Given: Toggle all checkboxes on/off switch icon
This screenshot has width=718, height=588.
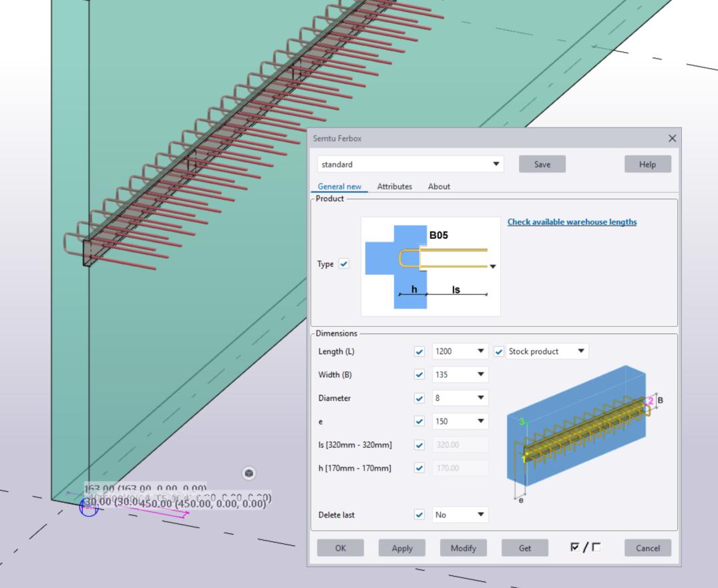Looking at the screenshot, I should point(585,548).
